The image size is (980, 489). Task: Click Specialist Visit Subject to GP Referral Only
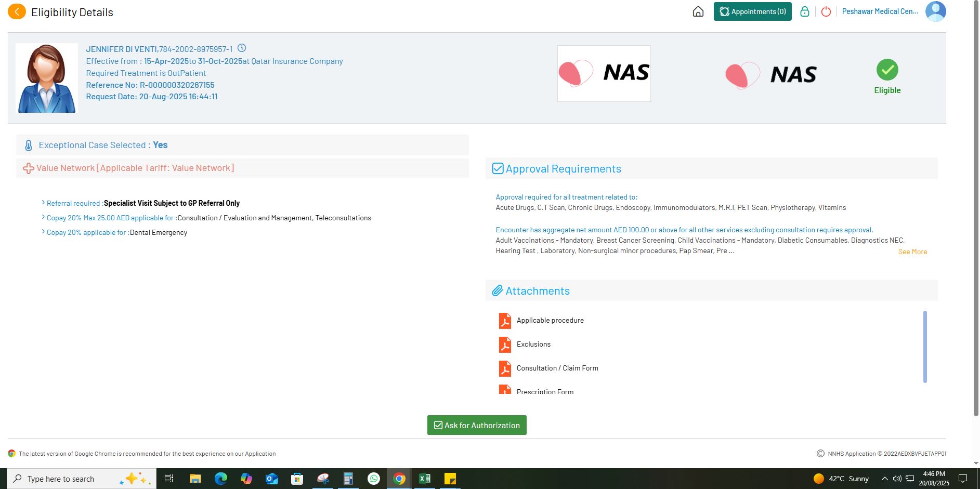point(172,203)
